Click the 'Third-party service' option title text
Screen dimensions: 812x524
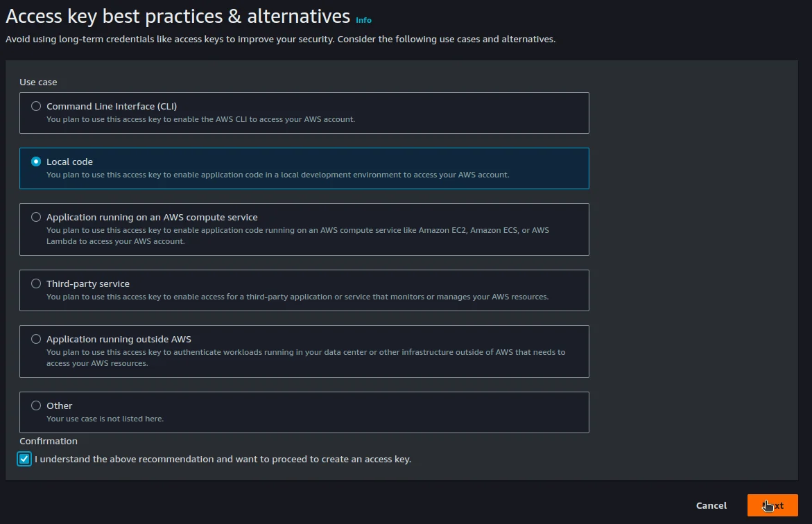tap(88, 283)
